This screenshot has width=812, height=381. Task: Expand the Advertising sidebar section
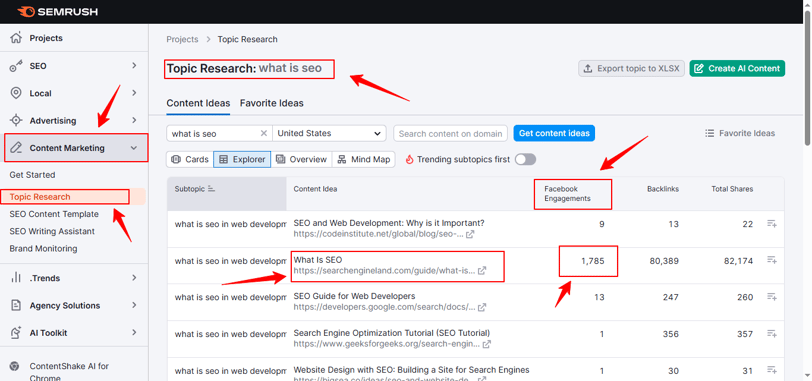point(134,121)
